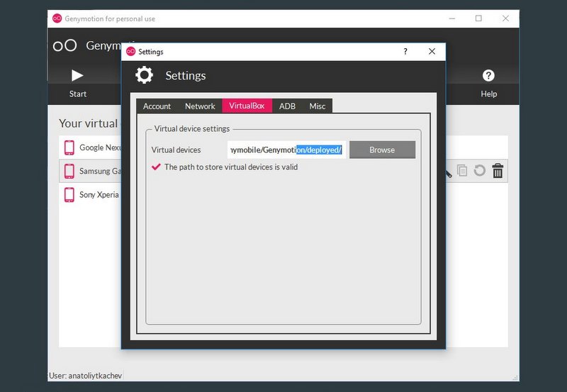Select the VirtualBox tab
Screen dimensions: 567x392
(247, 106)
